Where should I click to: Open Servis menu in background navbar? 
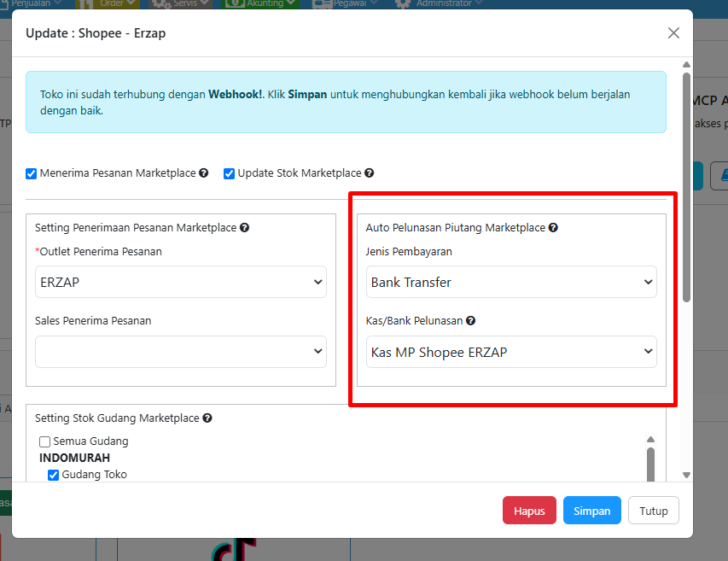[x=181, y=3]
